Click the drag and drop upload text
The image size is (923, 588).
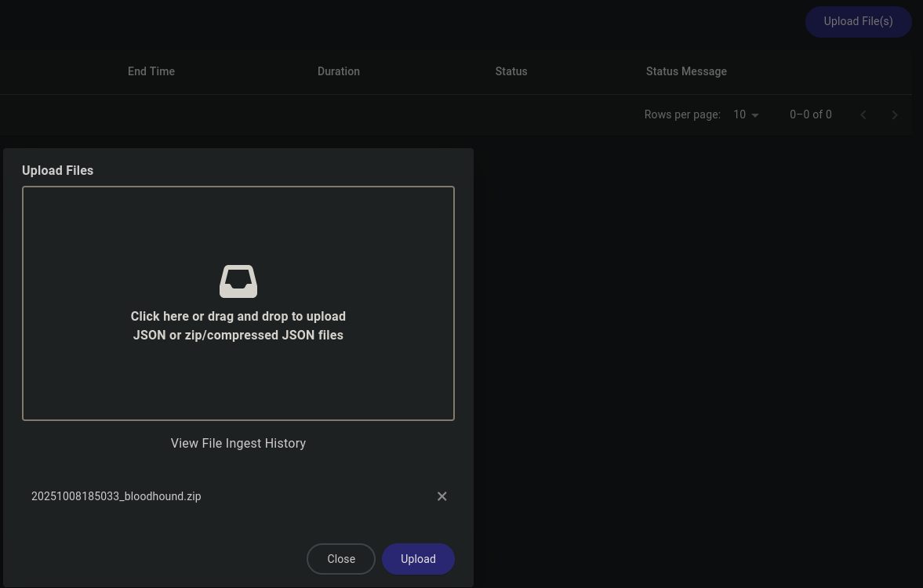pos(238,325)
